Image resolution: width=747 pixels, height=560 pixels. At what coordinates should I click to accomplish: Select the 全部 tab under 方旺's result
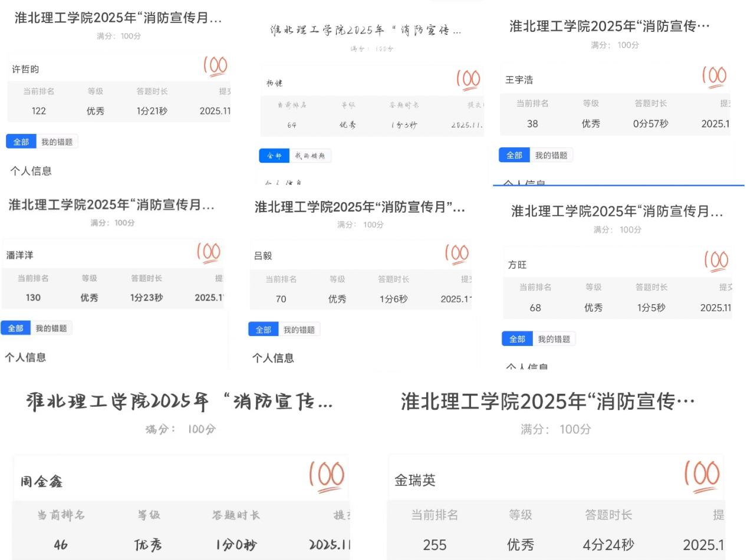(x=517, y=339)
